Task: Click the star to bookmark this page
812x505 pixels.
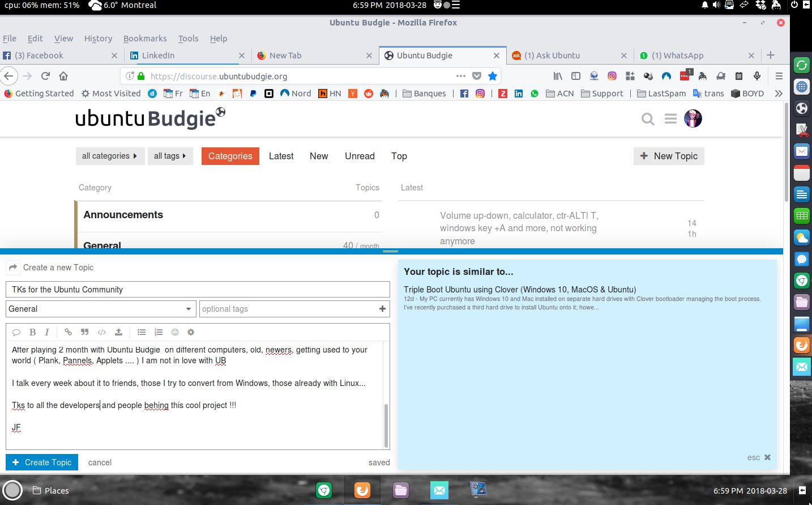Action: click(493, 75)
